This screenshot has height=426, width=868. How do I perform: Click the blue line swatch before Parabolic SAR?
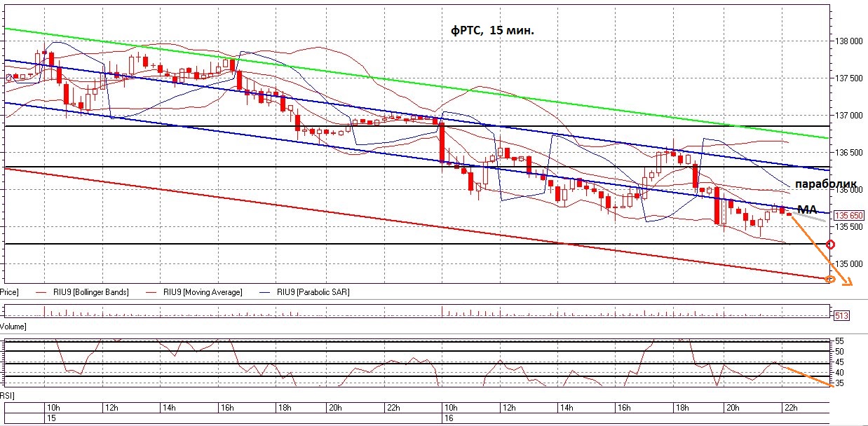point(266,292)
